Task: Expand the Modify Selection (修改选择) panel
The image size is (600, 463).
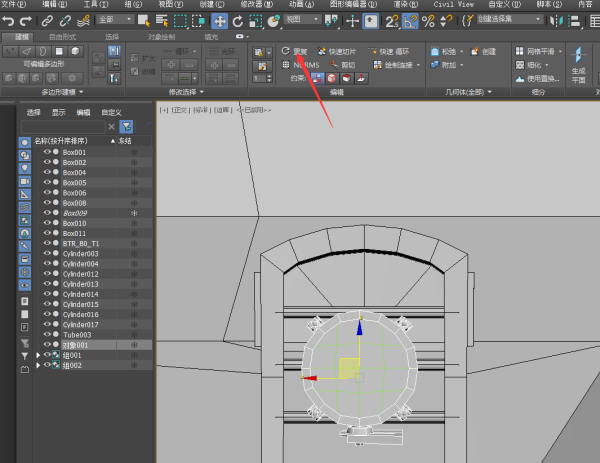Action: click(x=186, y=92)
